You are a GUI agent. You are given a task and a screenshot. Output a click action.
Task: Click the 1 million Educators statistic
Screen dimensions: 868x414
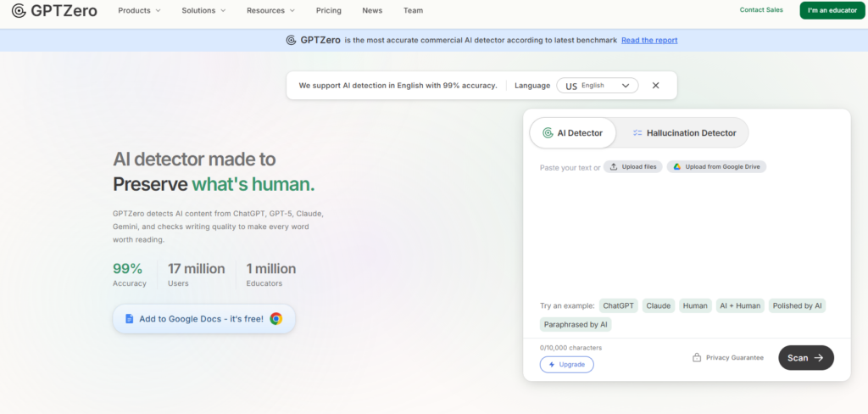coord(271,275)
